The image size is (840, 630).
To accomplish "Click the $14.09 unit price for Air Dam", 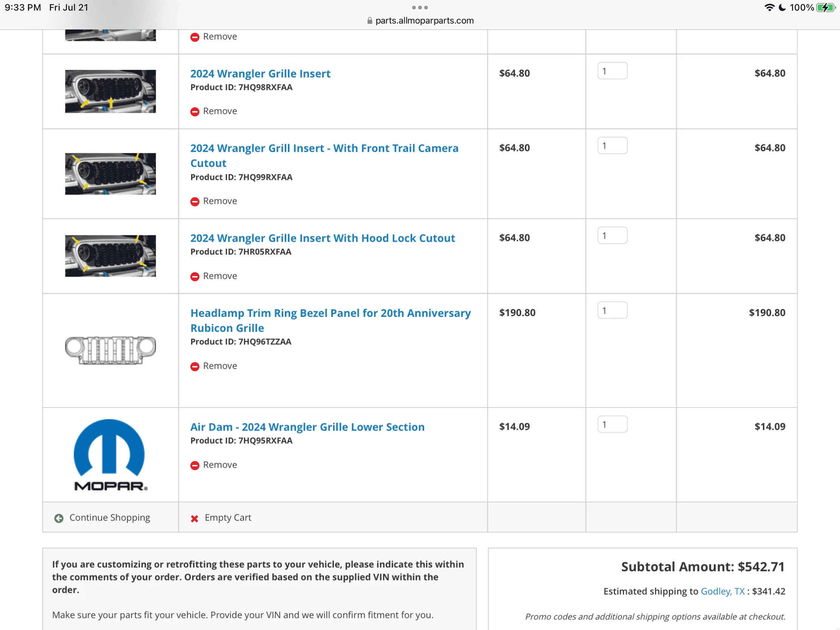I will [514, 427].
